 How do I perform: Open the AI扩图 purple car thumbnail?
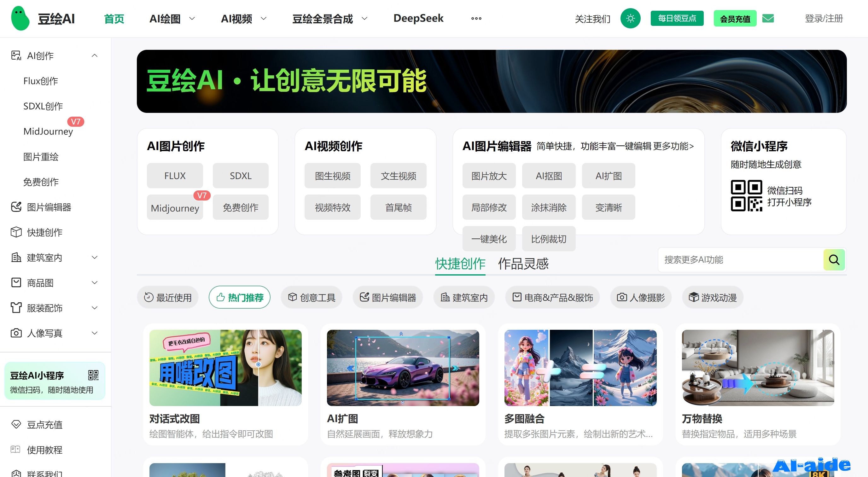coord(403,368)
